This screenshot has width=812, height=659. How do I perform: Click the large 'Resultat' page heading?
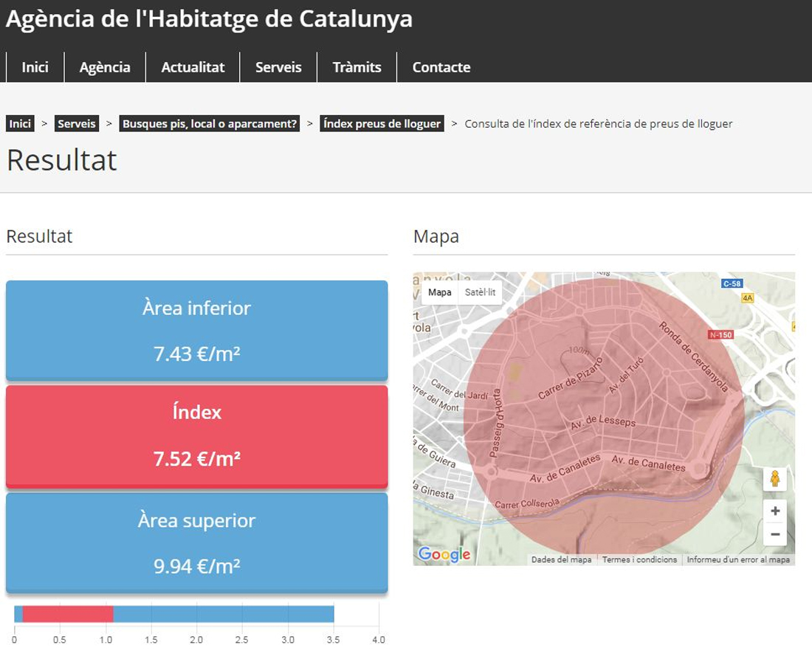pos(61,160)
